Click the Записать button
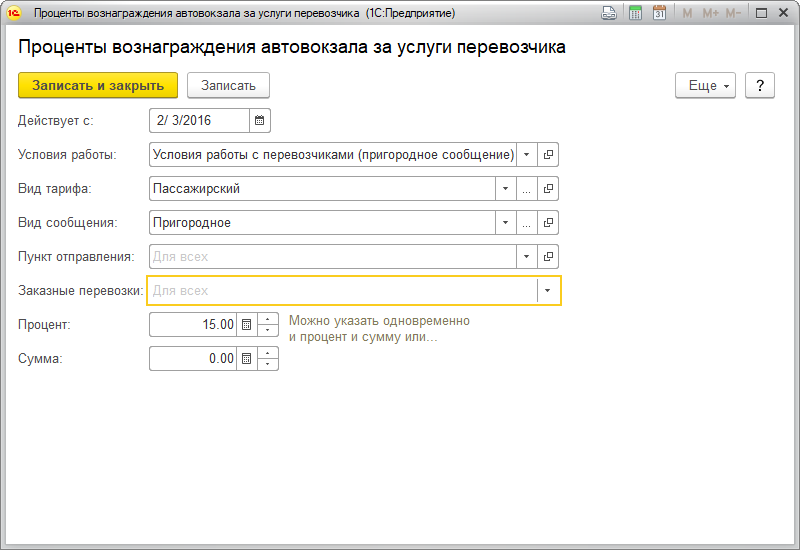 click(x=228, y=86)
